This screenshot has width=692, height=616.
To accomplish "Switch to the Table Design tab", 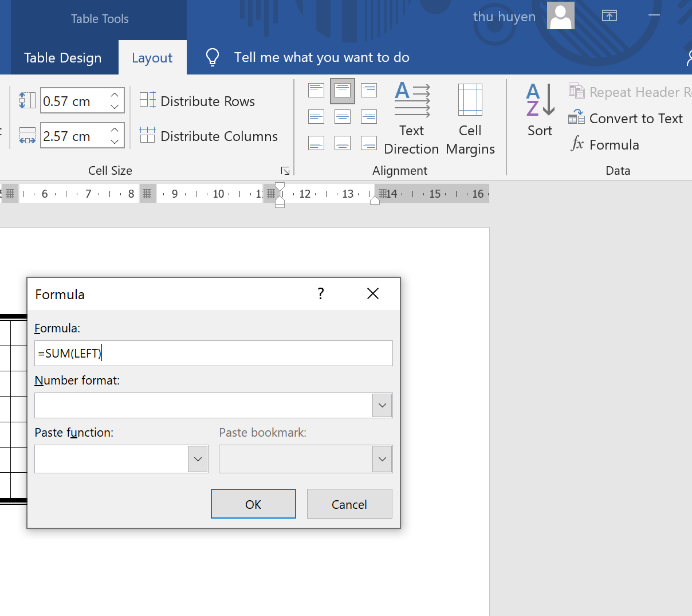I will pyautogui.click(x=63, y=57).
